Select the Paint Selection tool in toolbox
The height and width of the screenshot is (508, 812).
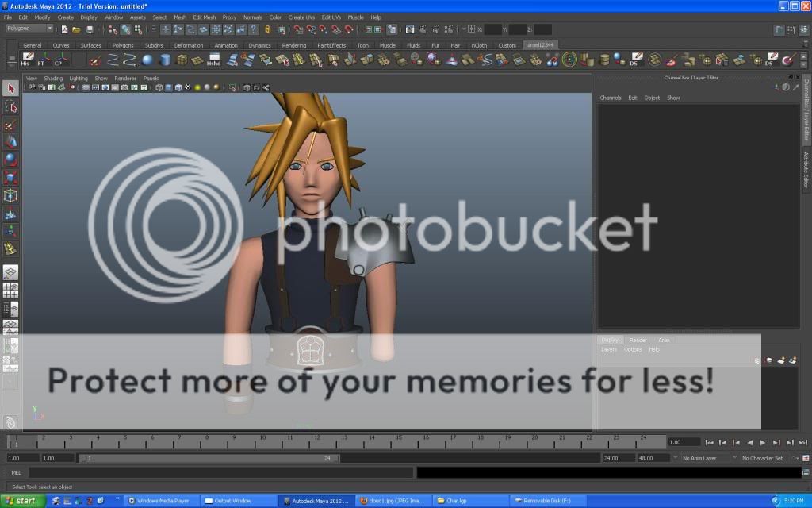coord(10,125)
